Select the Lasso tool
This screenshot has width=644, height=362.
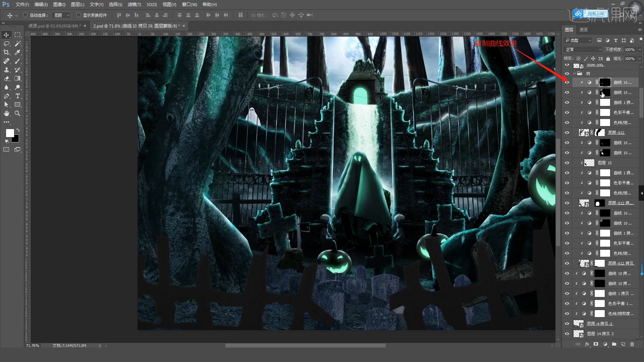click(x=6, y=44)
